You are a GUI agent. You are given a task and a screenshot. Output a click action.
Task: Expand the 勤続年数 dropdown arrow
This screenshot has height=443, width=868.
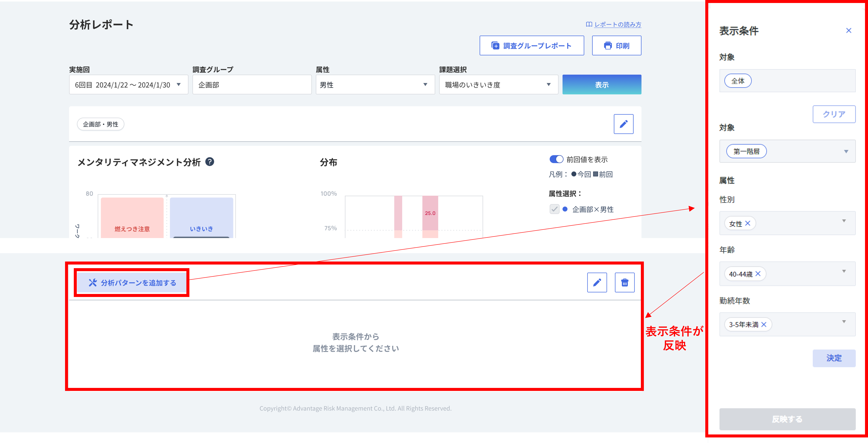[844, 322]
